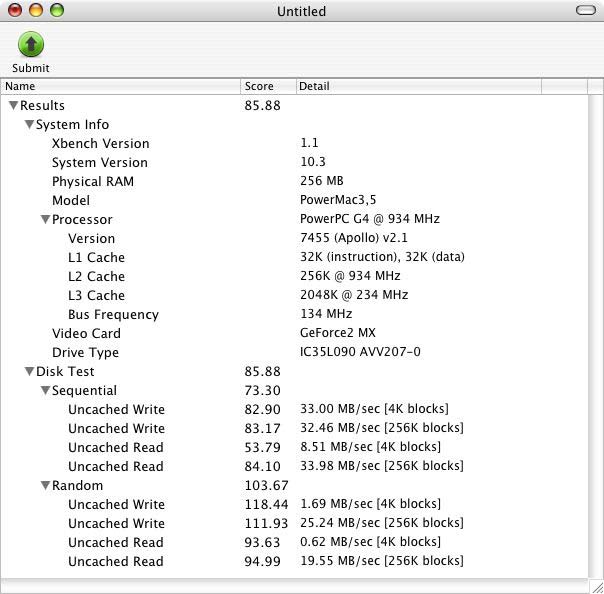Click the Name column header
This screenshot has width=604, height=594.
click(120, 86)
